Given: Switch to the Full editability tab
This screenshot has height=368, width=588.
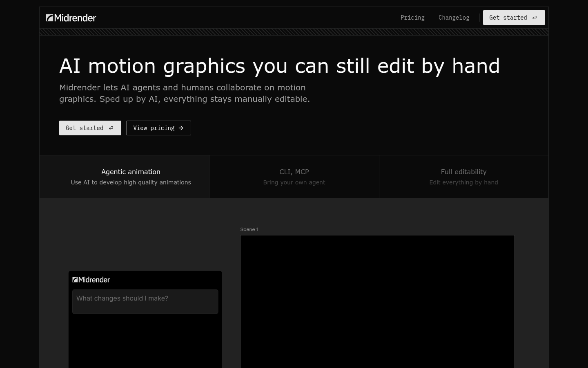Looking at the screenshot, I should click(x=463, y=177).
